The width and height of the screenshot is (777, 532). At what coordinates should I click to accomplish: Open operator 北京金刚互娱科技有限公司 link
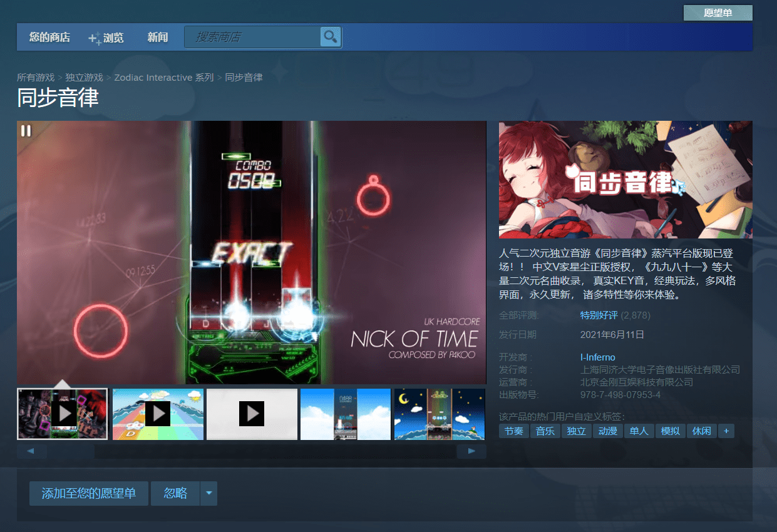(637, 382)
